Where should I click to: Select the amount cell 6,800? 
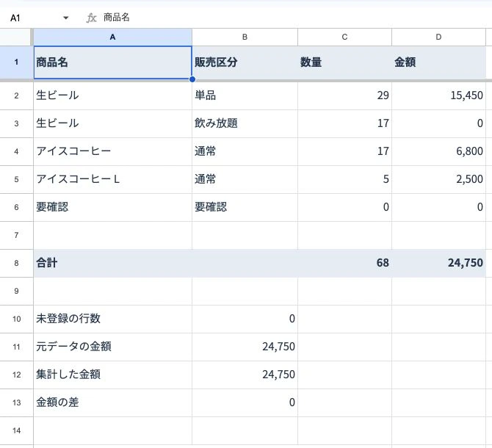(x=438, y=151)
